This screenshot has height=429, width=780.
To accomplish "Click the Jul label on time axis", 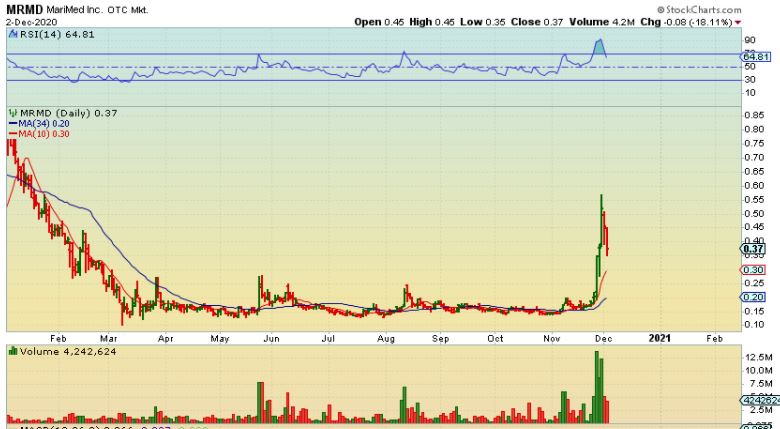I will click(328, 338).
